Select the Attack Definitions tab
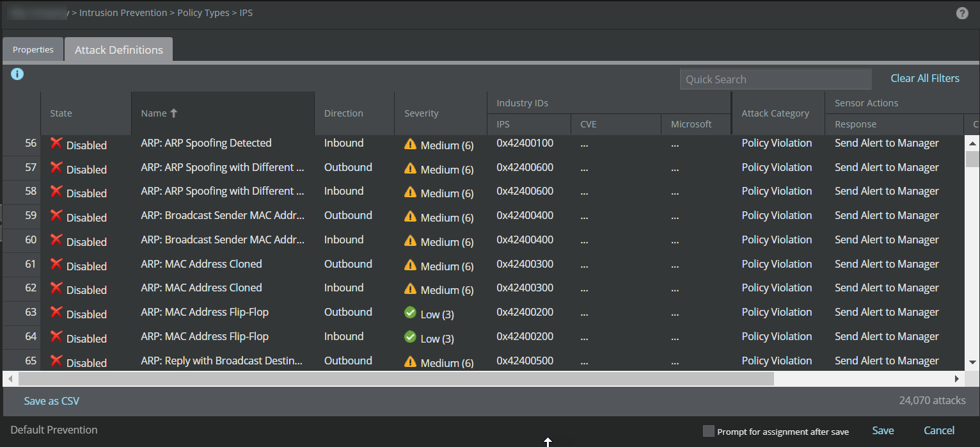This screenshot has width=980, height=447. [119, 49]
